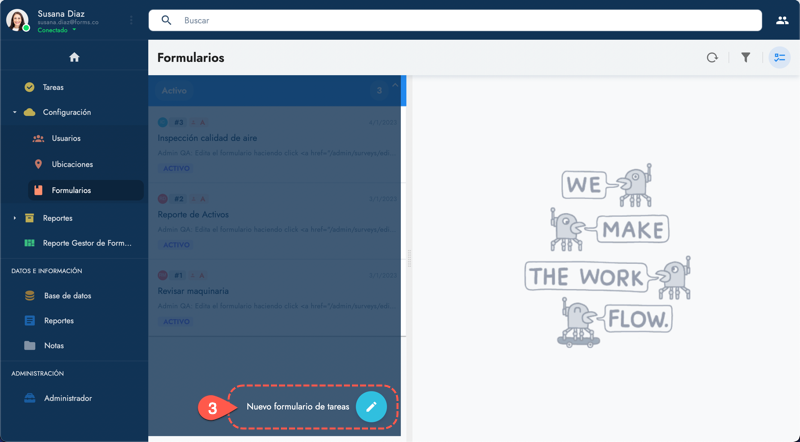Open the filter funnel icon

point(745,57)
